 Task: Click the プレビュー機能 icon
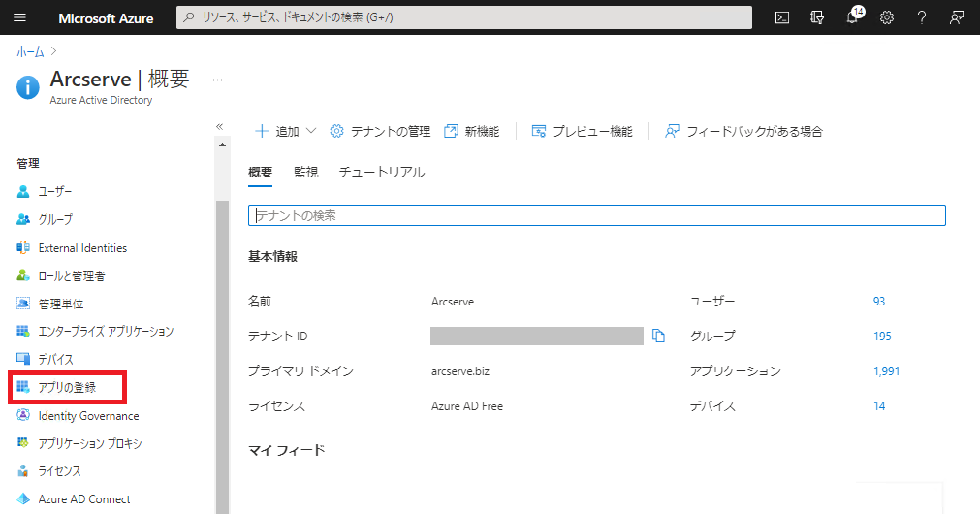pos(538,131)
